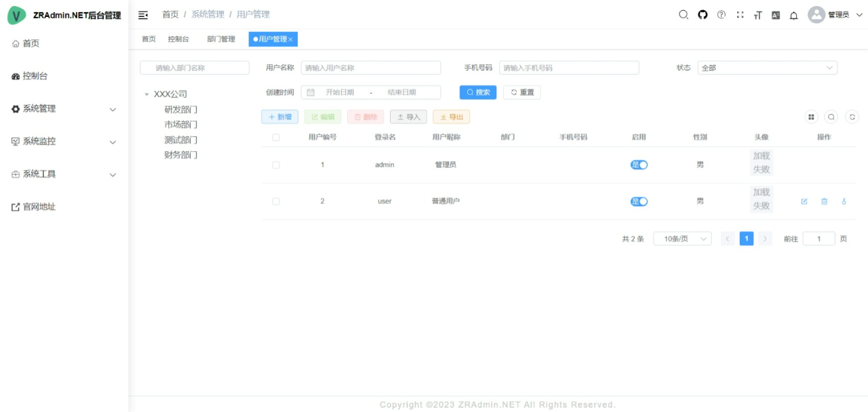Open the language switch icon
This screenshot has height=412, width=868.
pyautogui.click(x=775, y=14)
